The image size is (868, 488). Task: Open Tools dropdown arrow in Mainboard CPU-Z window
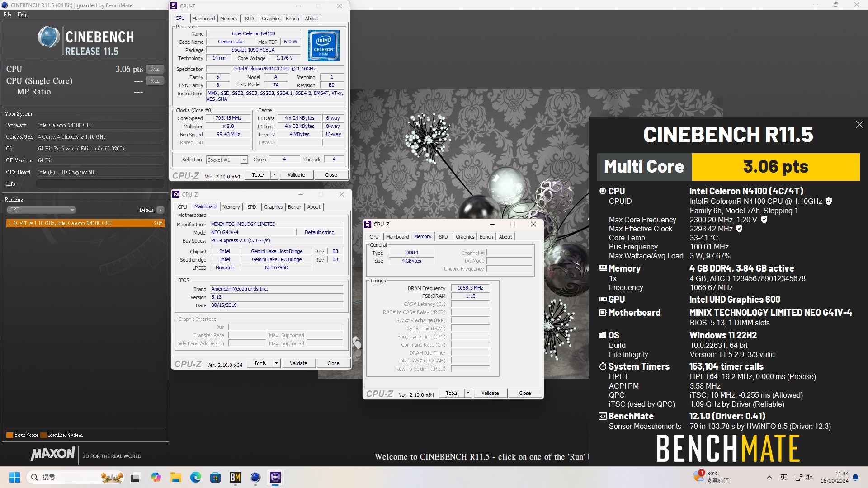tap(276, 363)
